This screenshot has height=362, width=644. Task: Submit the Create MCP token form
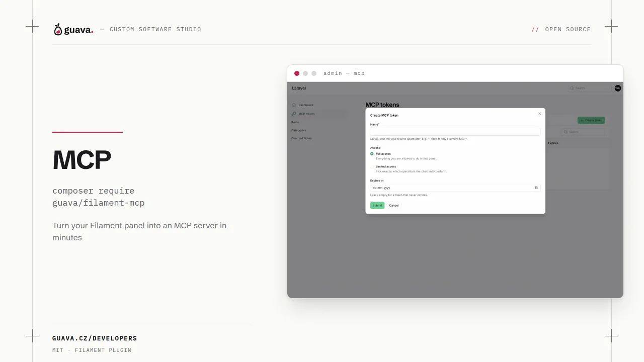pyautogui.click(x=377, y=205)
